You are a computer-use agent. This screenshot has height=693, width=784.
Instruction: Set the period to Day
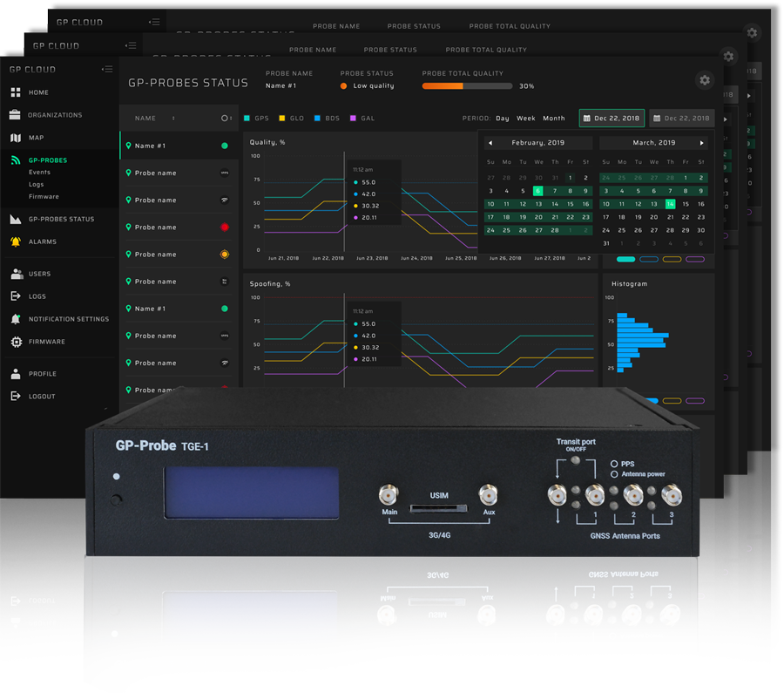point(503,118)
